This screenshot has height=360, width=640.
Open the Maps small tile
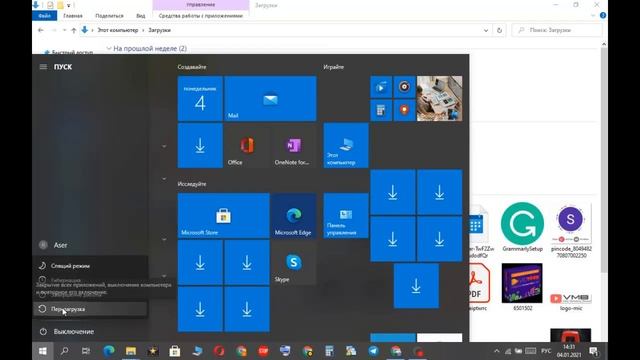pos(404,110)
